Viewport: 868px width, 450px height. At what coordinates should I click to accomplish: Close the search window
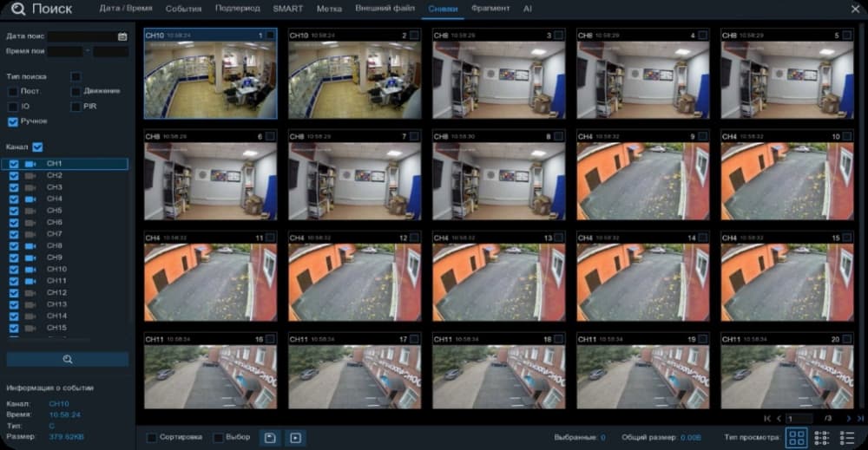tap(855, 9)
